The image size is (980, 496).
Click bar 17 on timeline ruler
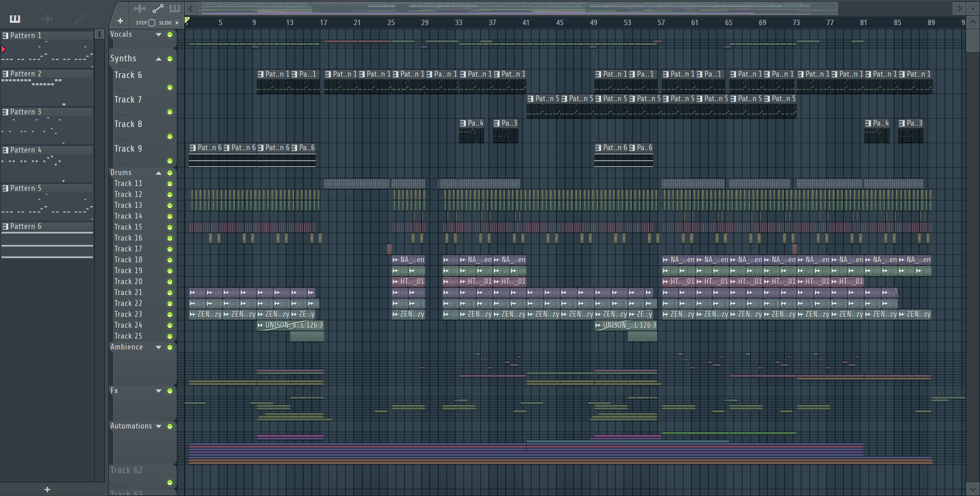(x=323, y=23)
